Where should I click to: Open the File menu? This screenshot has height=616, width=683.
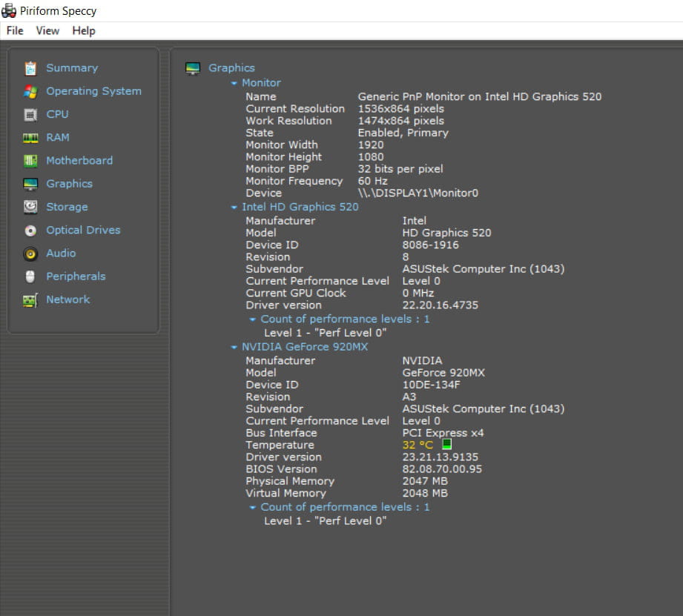pyautogui.click(x=15, y=30)
